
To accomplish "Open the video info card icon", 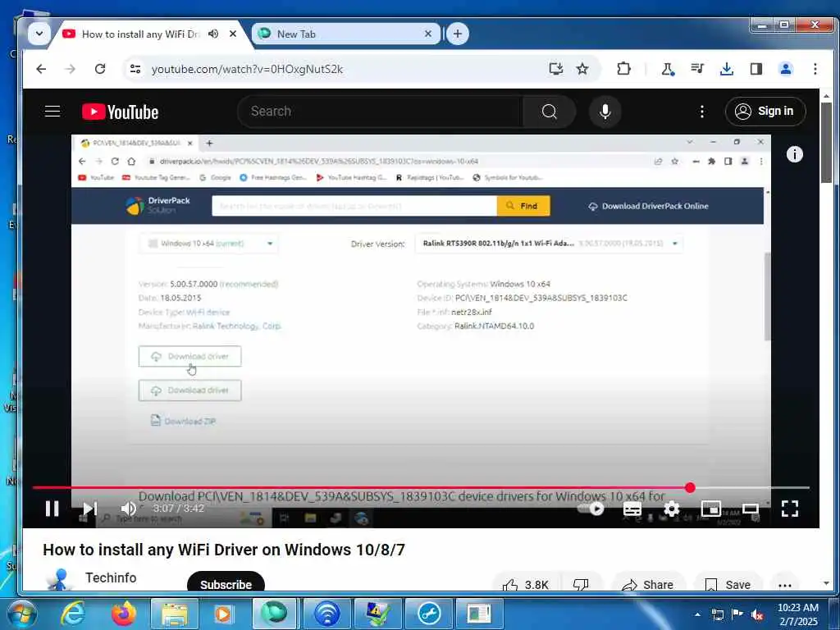I will click(x=794, y=154).
